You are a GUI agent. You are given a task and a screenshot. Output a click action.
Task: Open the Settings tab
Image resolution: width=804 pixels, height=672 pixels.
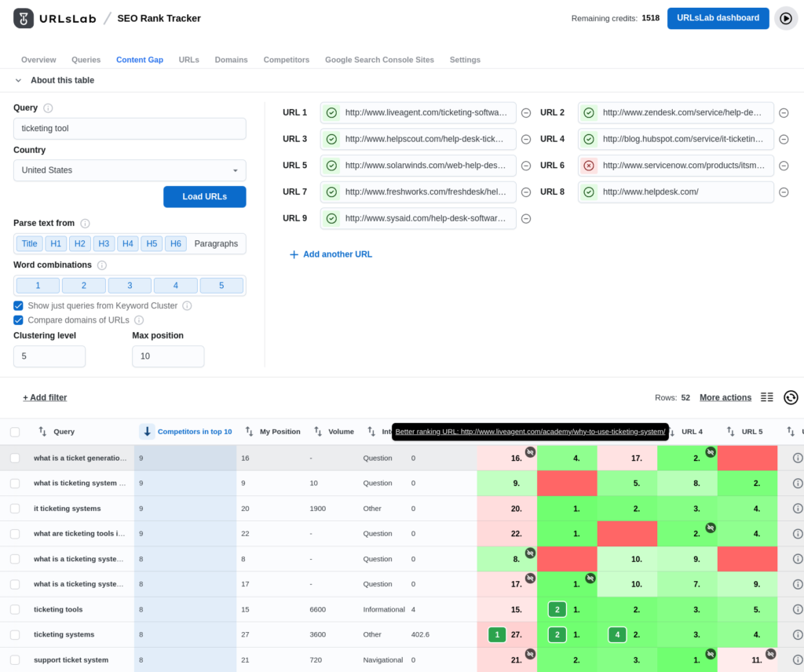(465, 60)
